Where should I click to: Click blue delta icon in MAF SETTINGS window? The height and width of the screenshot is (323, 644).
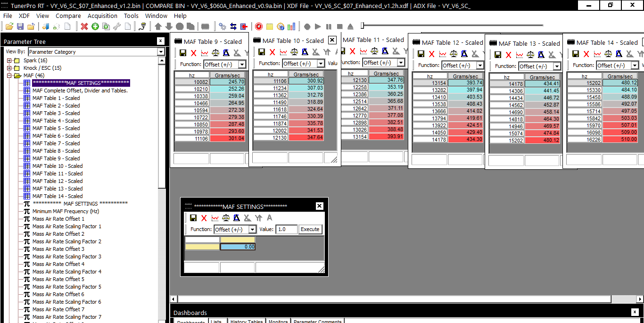pos(237,218)
